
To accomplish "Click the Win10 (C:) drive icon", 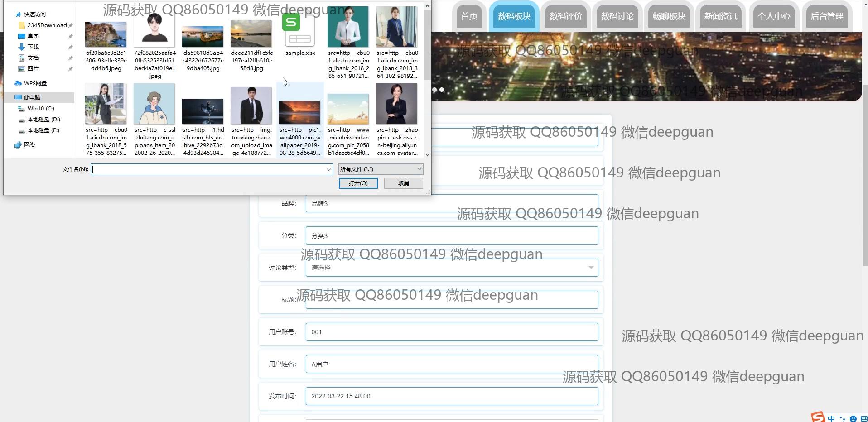I will [x=21, y=109].
